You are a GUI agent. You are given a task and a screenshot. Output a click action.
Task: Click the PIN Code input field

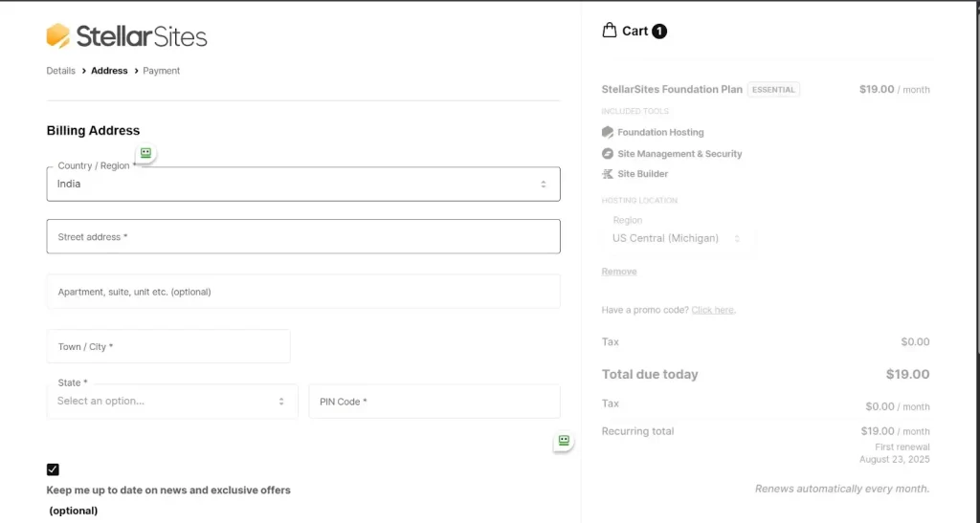click(434, 402)
